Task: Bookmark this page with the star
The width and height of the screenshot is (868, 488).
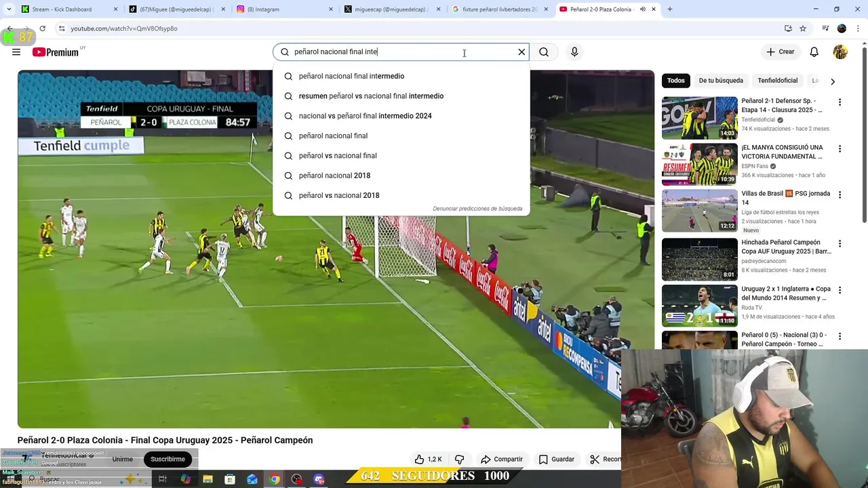Action: point(803,28)
